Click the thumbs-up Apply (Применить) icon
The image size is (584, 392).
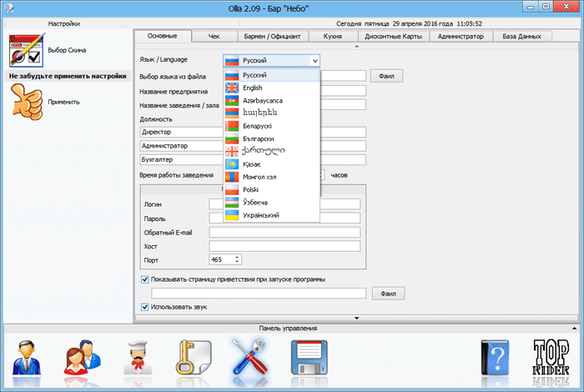pos(27,102)
